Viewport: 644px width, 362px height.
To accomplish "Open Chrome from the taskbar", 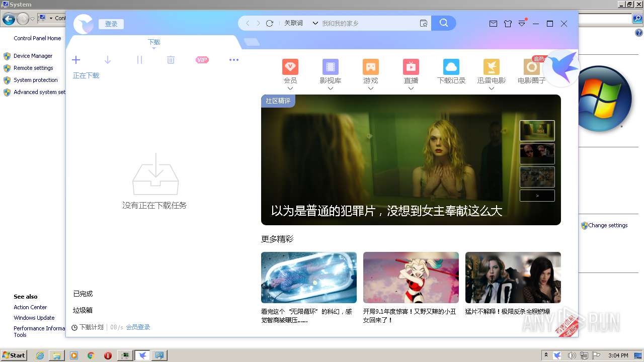I will coord(91,355).
